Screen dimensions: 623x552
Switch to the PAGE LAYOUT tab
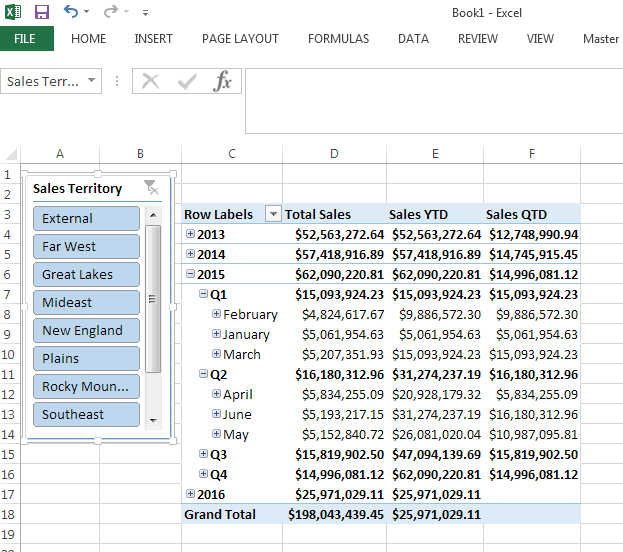[240, 39]
